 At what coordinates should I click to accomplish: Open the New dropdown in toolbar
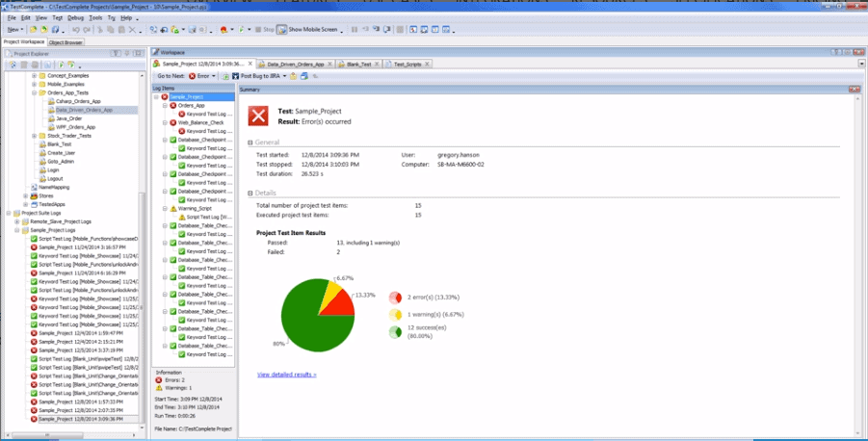(x=15, y=29)
